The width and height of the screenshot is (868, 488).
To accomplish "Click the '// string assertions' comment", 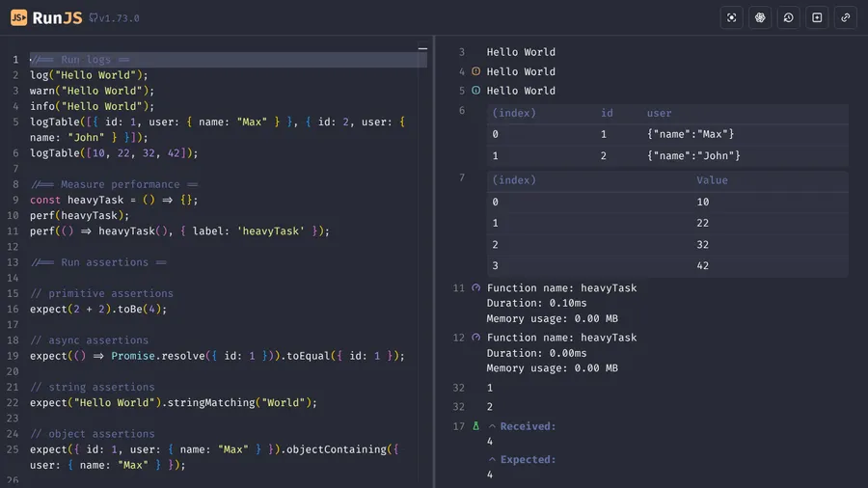I will pos(92,387).
